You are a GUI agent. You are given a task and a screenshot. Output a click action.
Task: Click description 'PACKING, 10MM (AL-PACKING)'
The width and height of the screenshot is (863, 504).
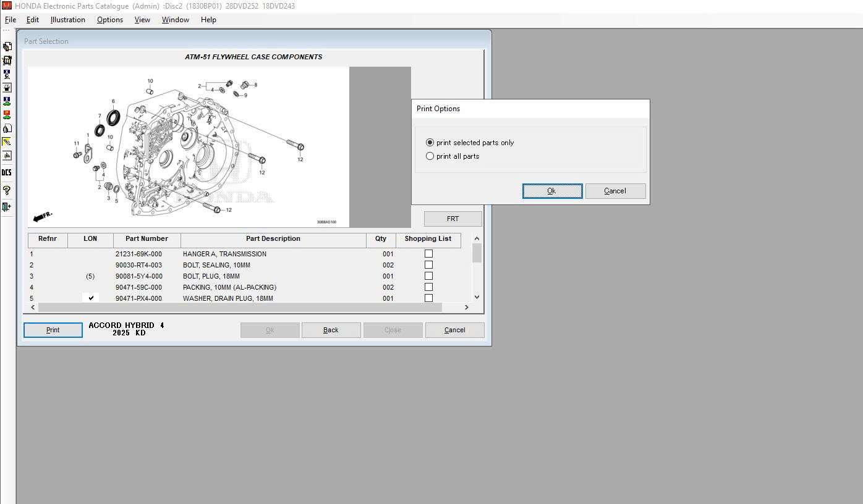(229, 287)
